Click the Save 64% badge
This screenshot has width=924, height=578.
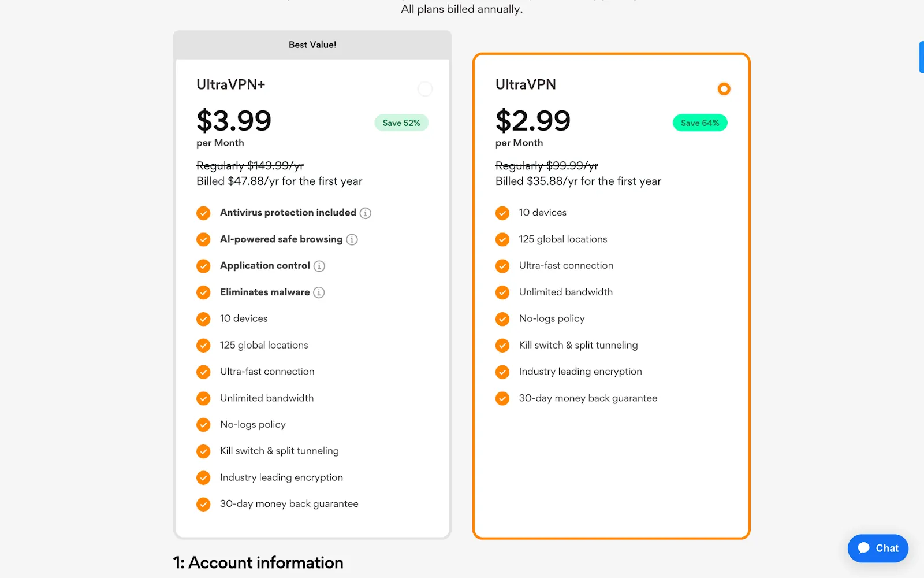[700, 123]
